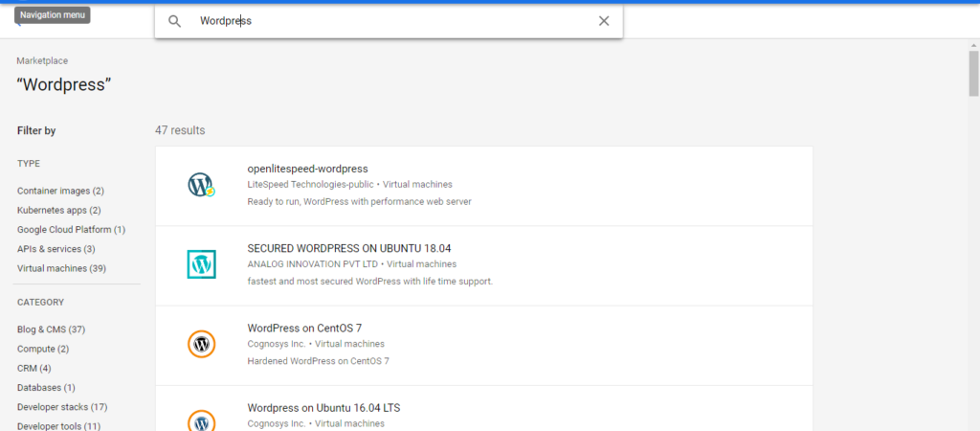The image size is (980, 431).
Task: Click the scrollbar up arrow
Action: (973, 45)
